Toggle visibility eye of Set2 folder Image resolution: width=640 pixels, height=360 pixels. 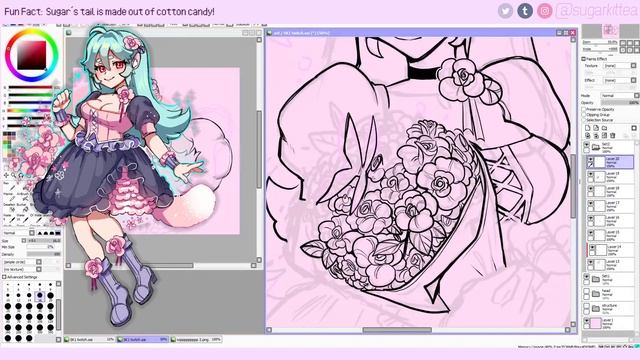click(x=587, y=144)
